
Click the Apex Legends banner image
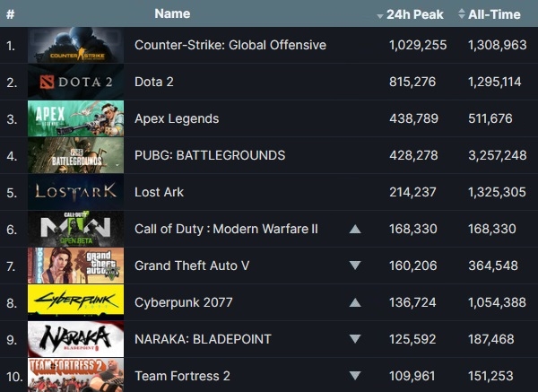[75, 118]
